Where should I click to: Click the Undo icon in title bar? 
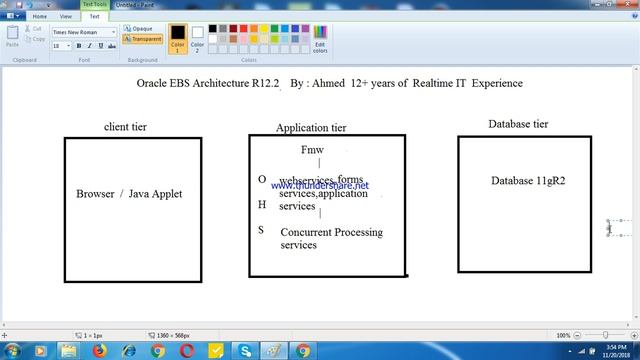[x=30, y=5]
